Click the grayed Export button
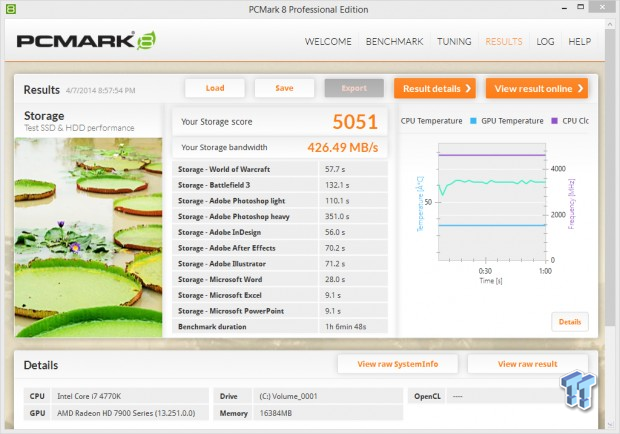The width and height of the screenshot is (620, 434). (x=354, y=88)
